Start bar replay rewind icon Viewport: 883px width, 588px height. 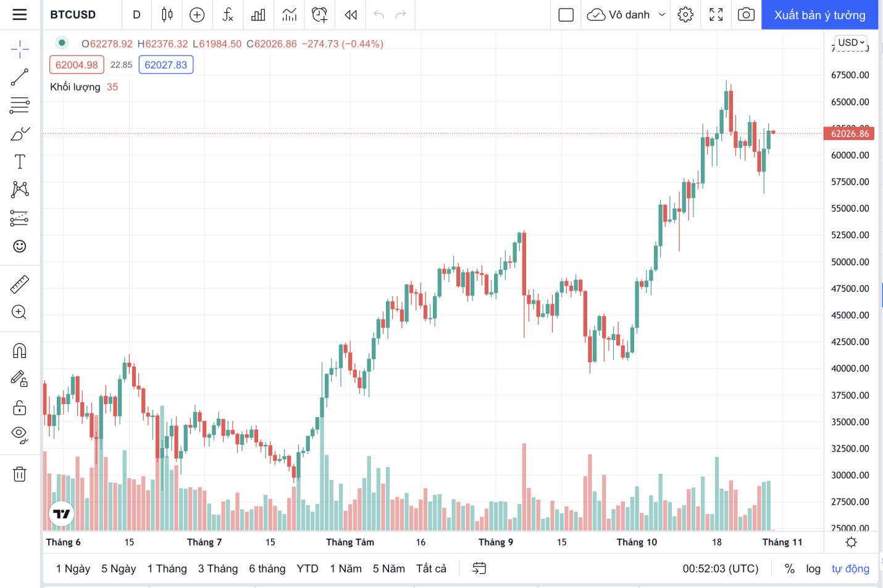pos(351,15)
